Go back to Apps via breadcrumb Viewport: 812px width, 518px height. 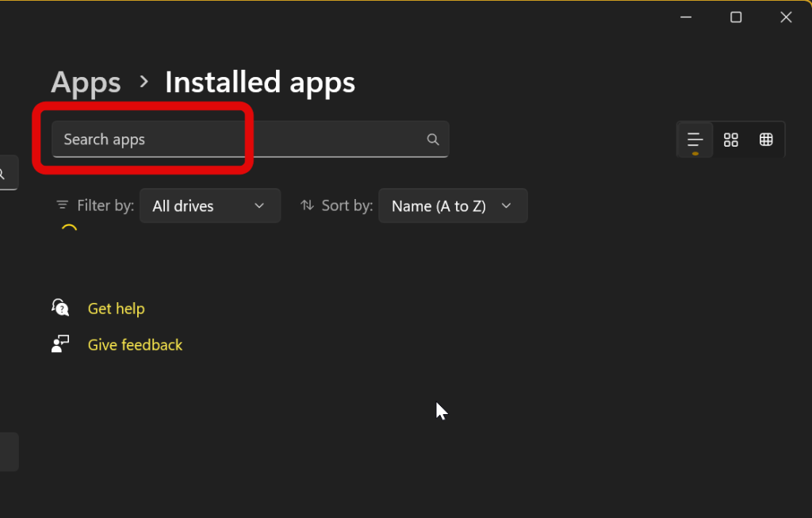(86, 82)
